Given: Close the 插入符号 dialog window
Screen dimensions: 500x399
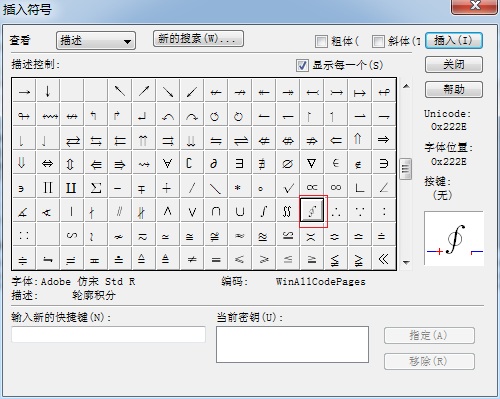Looking at the screenshot, I should (474, 6).
